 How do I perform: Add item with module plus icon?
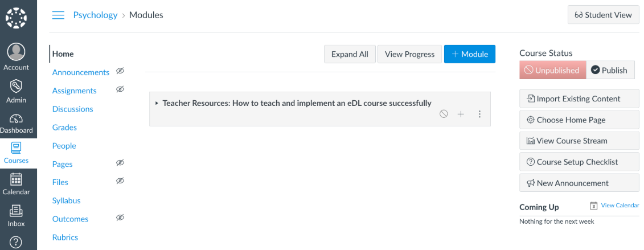461,114
